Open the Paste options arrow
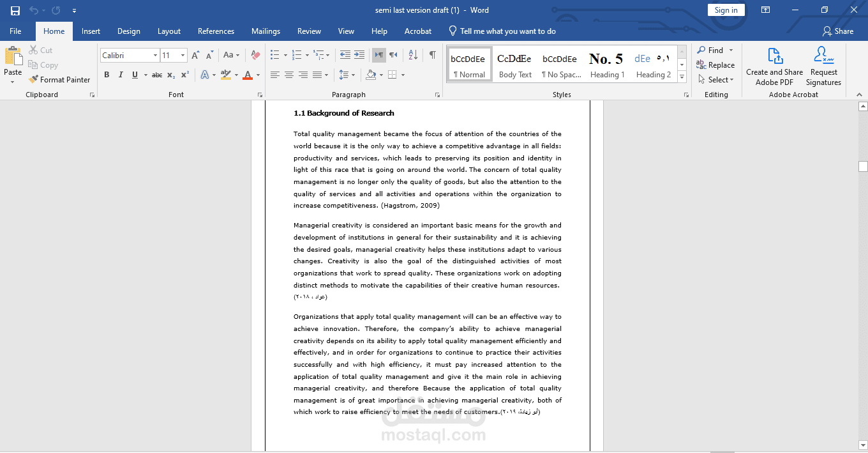Viewport: 868px width, 453px height. tap(13, 82)
